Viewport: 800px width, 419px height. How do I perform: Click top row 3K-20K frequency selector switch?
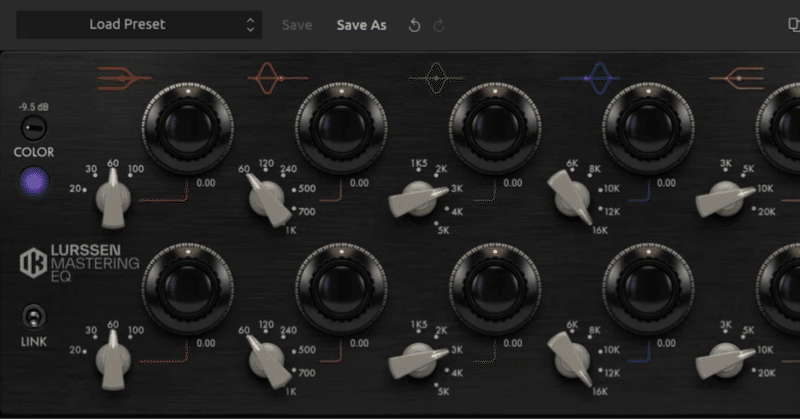(x=726, y=199)
